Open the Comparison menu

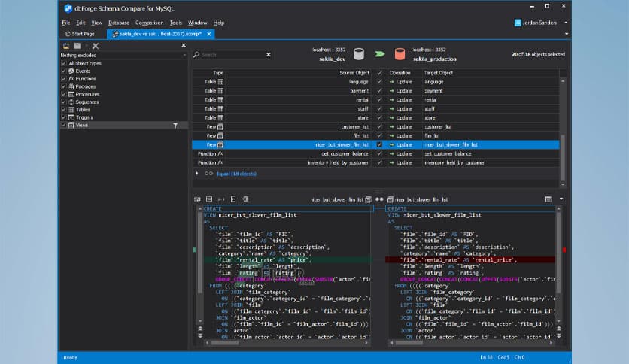click(x=149, y=23)
